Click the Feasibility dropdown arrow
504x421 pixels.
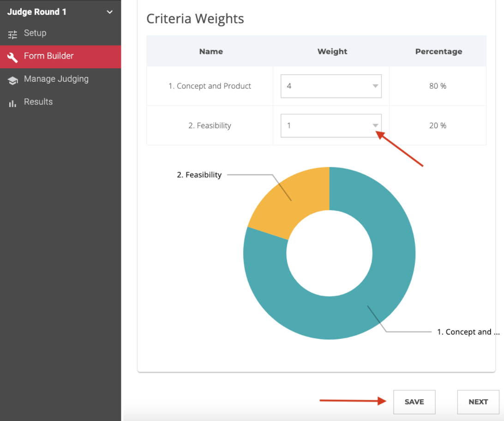click(x=375, y=126)
